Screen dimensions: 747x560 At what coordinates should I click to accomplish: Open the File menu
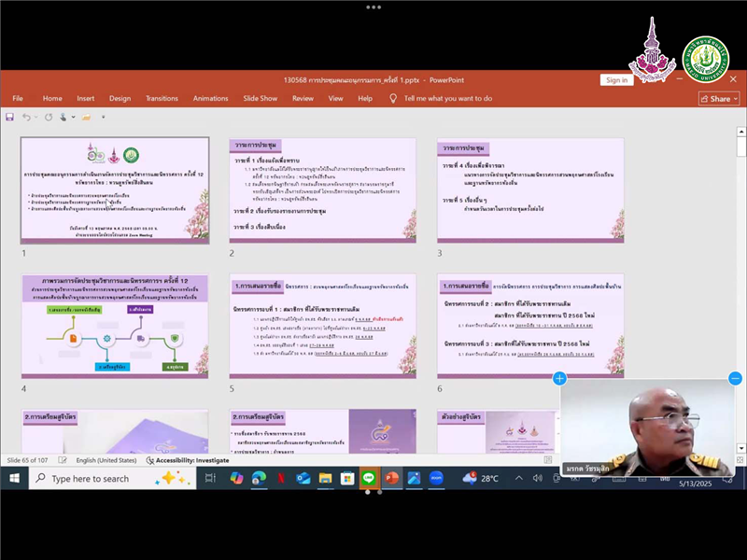(x=18, y=99)
